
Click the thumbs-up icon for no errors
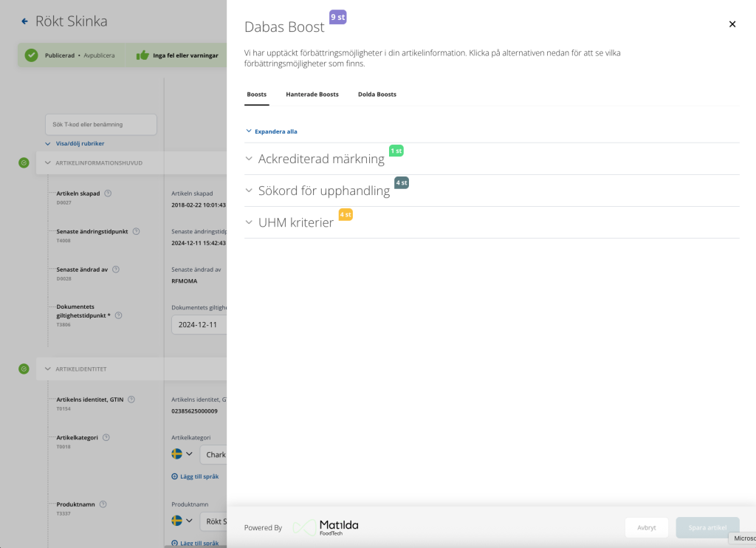click(142, 55)
